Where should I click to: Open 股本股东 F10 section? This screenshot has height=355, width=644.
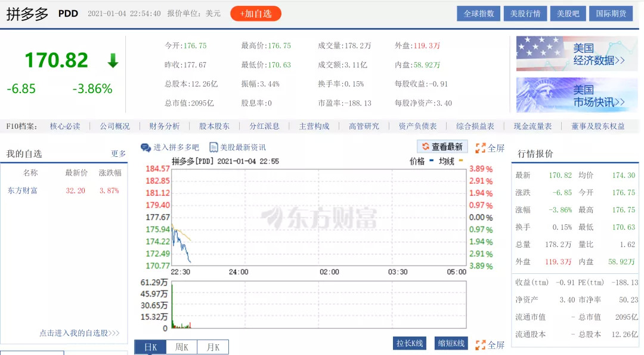[214, 126]
